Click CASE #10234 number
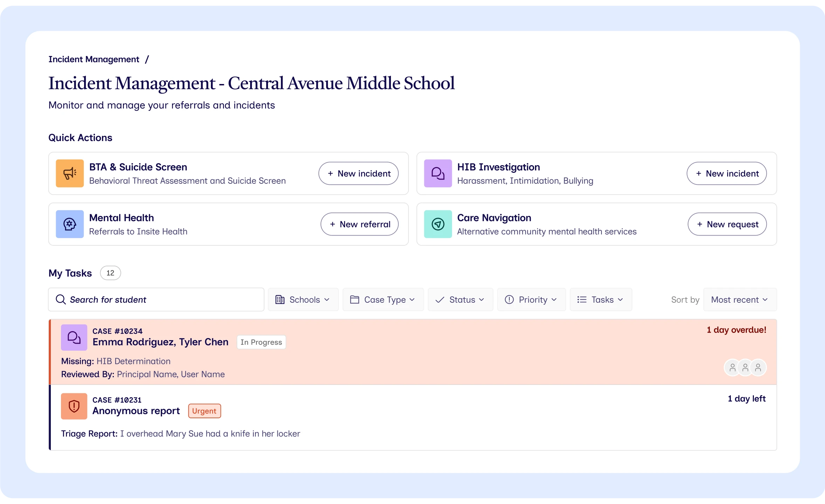This screenshot has height=504, width=825. (117, 331)
